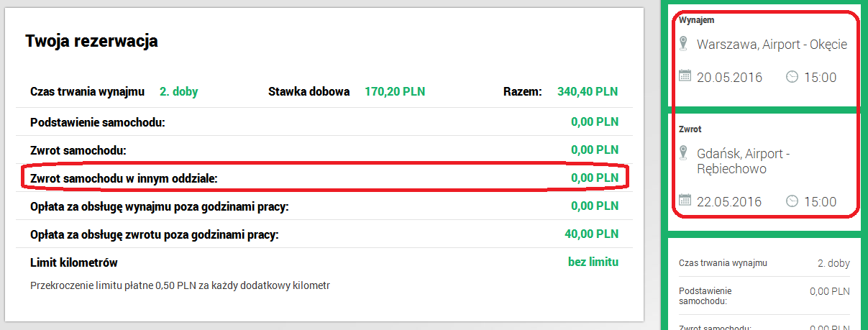
Task: Click the 'Przekroczenie limitu płatne 0,50 PLN' note
Action: point(180,285)
